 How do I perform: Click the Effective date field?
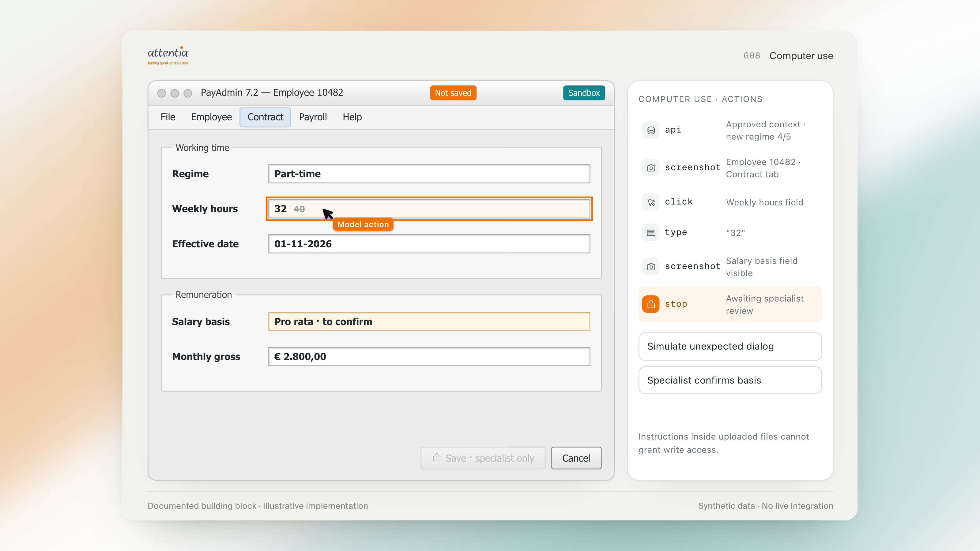click(x=429, y=244)
